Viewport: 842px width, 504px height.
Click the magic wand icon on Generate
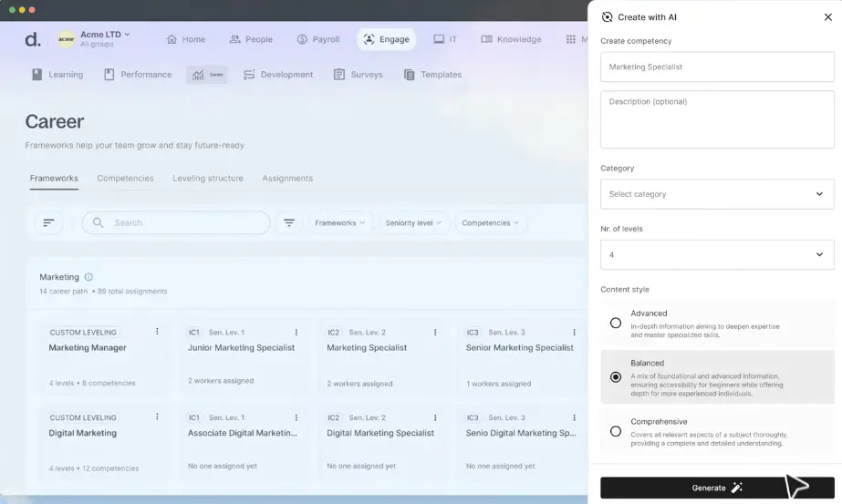[737, 488]
